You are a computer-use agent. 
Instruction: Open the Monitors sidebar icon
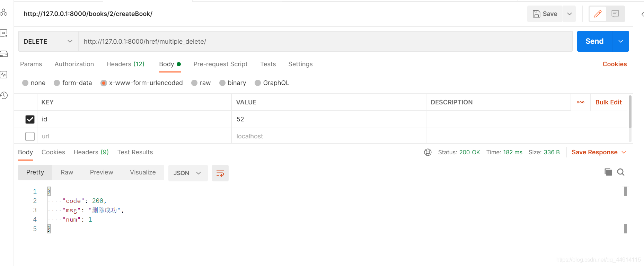[x=3, y=75]
